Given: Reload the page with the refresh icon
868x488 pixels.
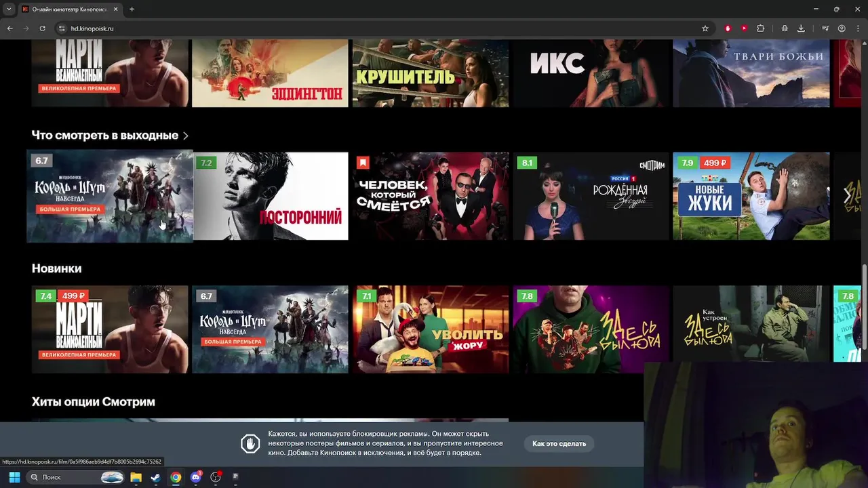Looking at the screenshot, I should coord(42,28).
